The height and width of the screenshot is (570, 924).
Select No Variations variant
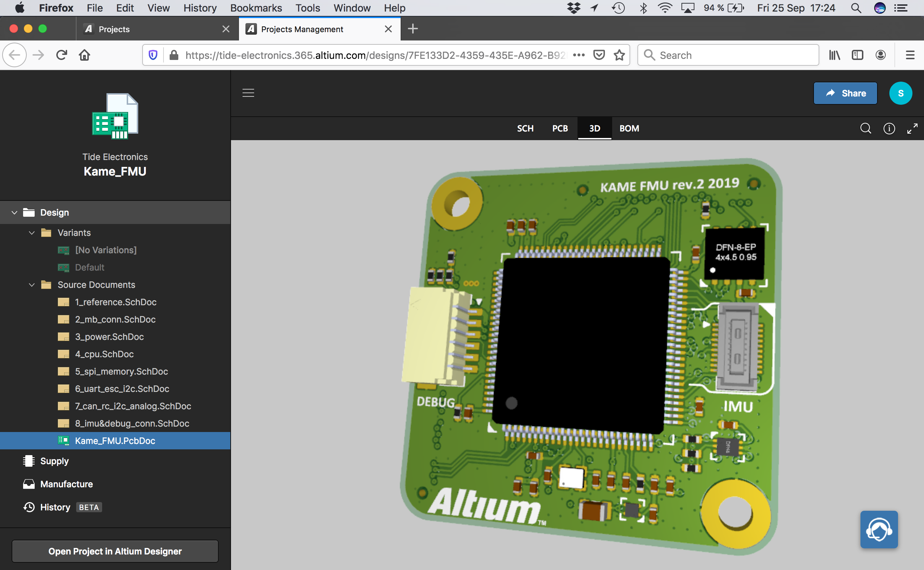click(x=106, y=250)
